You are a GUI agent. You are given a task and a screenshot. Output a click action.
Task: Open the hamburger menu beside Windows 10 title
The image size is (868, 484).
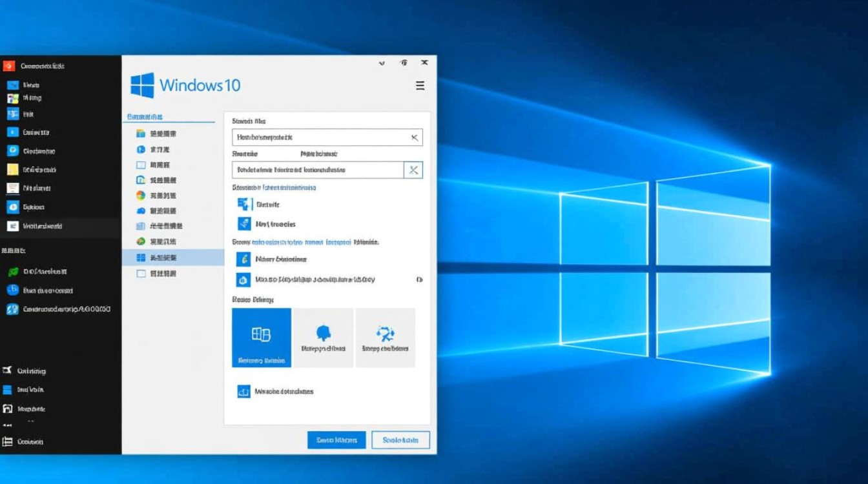tap(420, 86)
